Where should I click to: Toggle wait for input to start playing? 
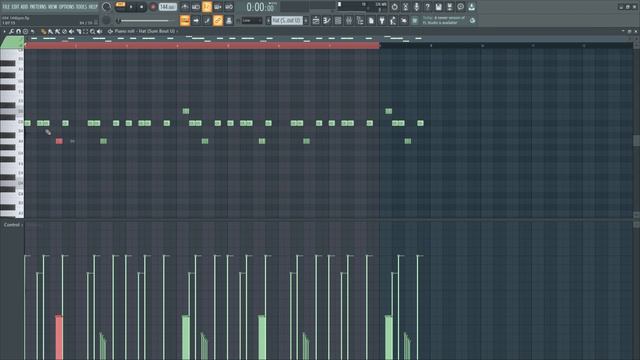[x=196, y=7]
